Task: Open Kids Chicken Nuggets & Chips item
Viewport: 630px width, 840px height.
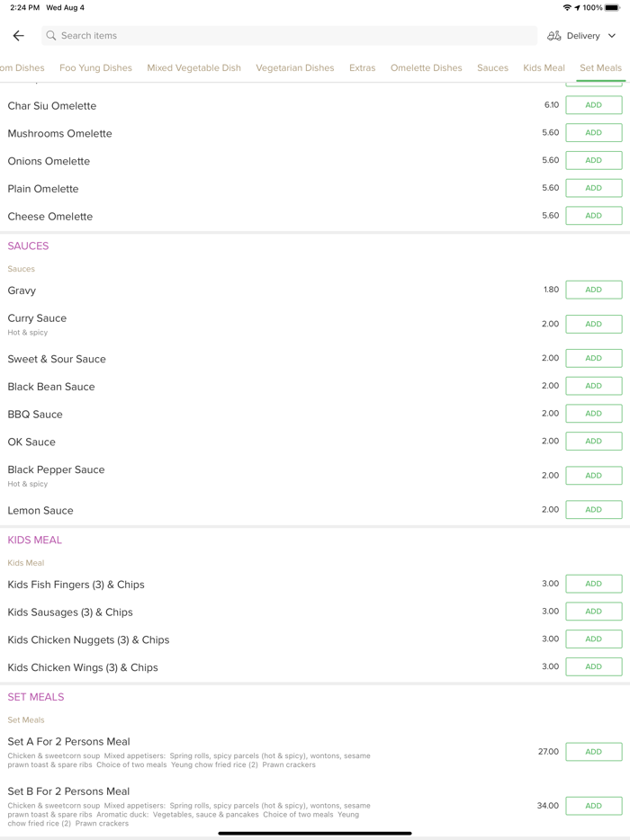Action: coord(88,640)
